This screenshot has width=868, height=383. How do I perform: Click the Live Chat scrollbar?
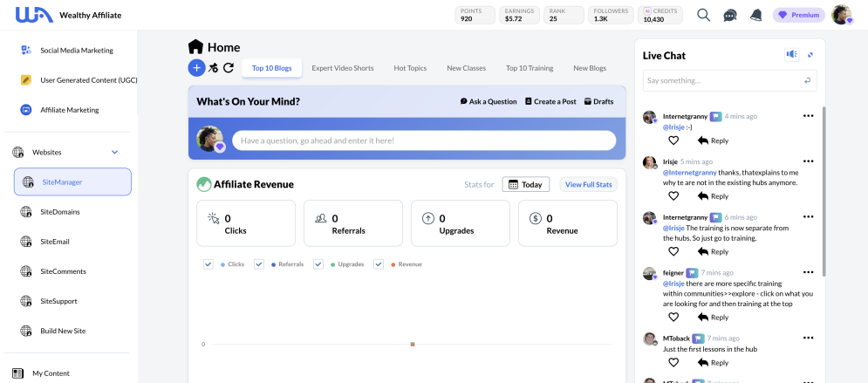click(824, 191)
